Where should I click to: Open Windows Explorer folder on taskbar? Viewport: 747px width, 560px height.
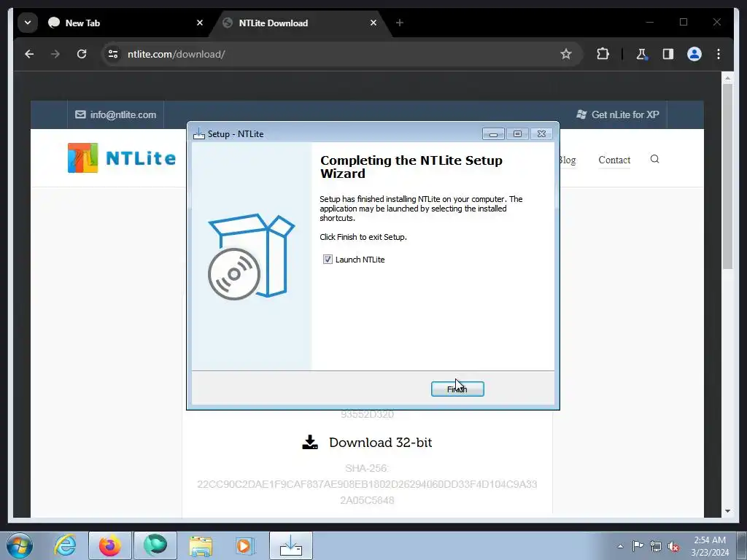pyautogui.click(x=201, y=545)
